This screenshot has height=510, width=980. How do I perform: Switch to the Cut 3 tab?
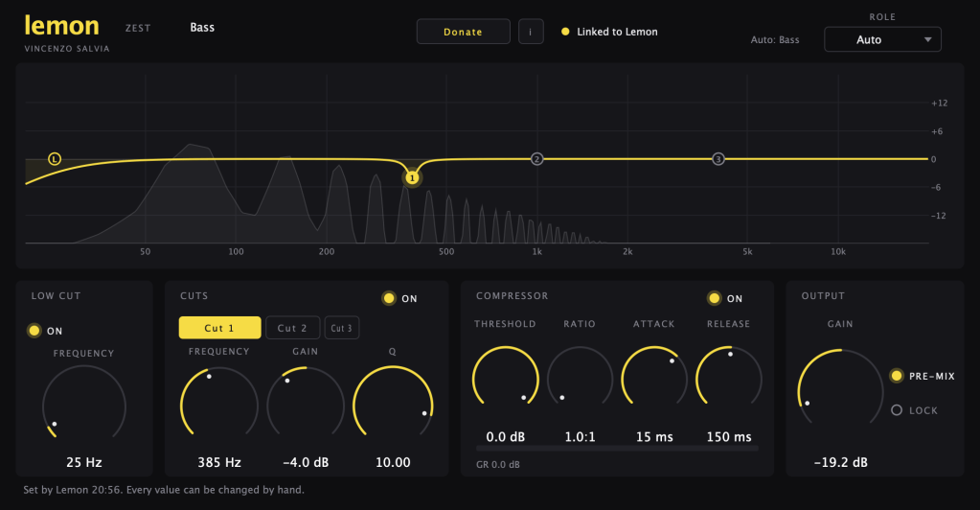pos(341,328)
